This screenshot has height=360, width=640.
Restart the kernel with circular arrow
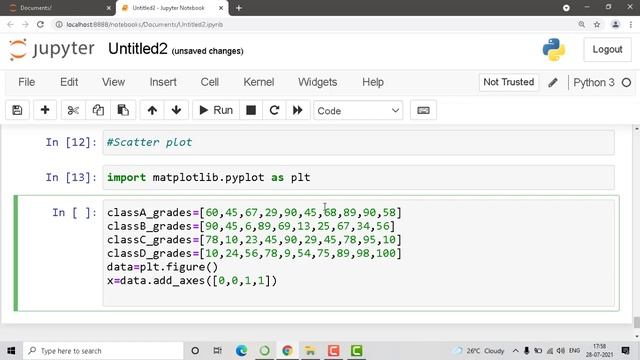pos(274,110)
